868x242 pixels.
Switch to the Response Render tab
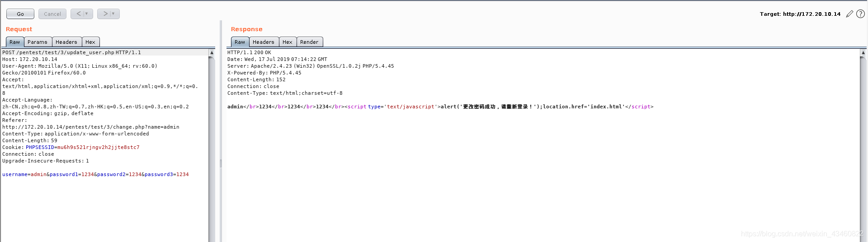pyautogui.click(x=309, y=42)
